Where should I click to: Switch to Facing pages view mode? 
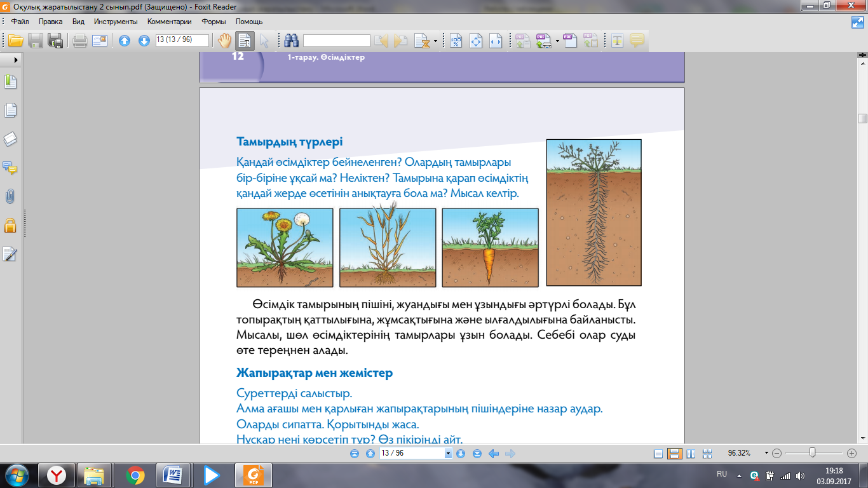[691, 454]
